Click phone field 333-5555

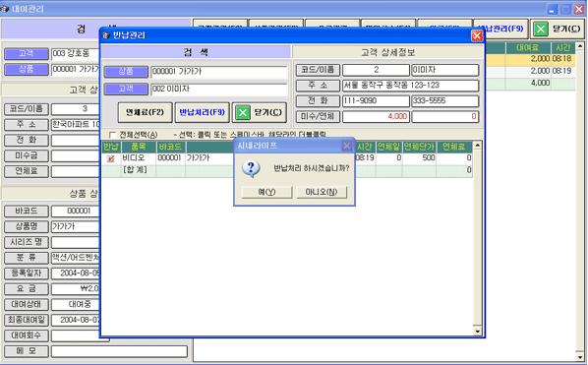tap(445, 101)
